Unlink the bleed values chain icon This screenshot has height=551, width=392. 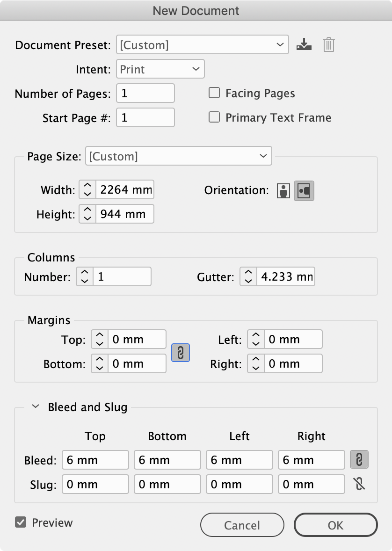pyautogui.click(x=359, y=460)
